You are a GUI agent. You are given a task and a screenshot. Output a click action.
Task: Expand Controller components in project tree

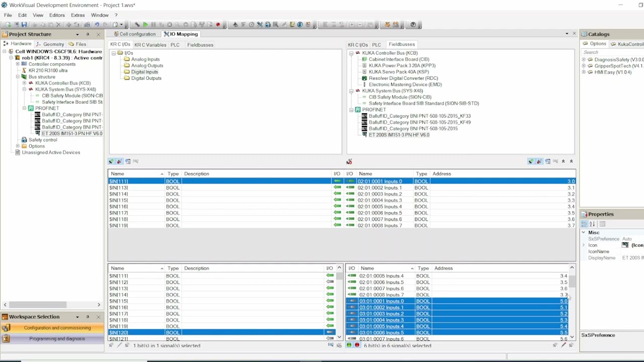18,64
